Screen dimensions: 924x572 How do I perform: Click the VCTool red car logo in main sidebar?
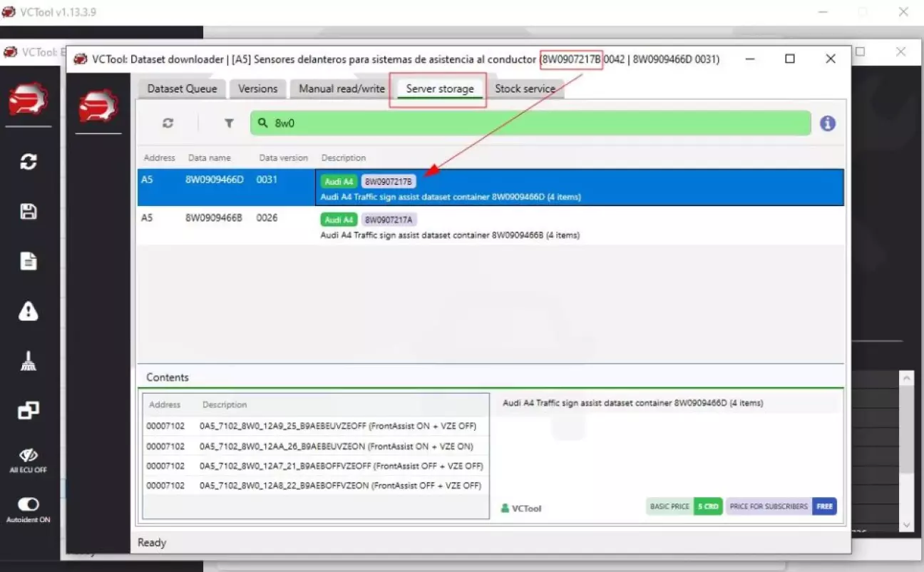tap(29, 100)
